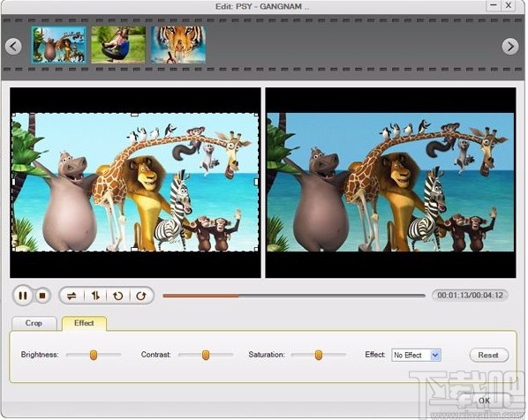Click the left-middle crop handle
The width and height of the screenshot is (528, 420).
click(x=13, y=182)
